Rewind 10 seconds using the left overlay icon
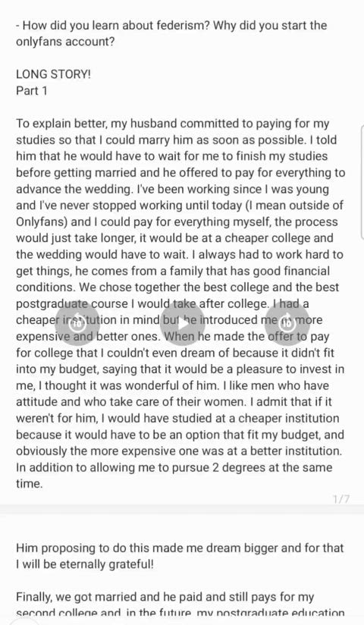The width and height of the screenshot is (364, 625). click(x=77, y=324)
